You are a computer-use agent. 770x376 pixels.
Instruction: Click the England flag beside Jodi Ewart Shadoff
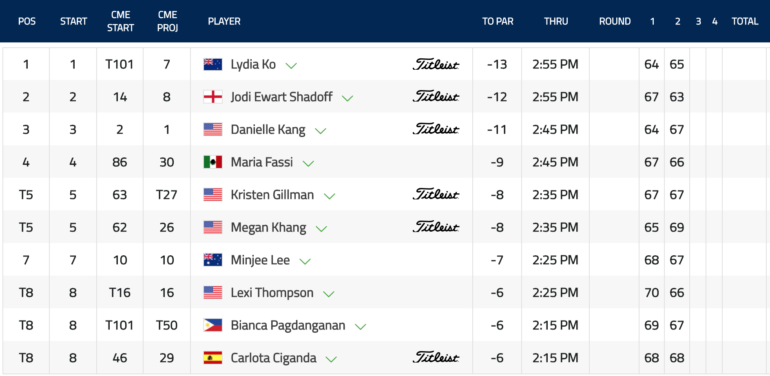click(x=213, y=97)
